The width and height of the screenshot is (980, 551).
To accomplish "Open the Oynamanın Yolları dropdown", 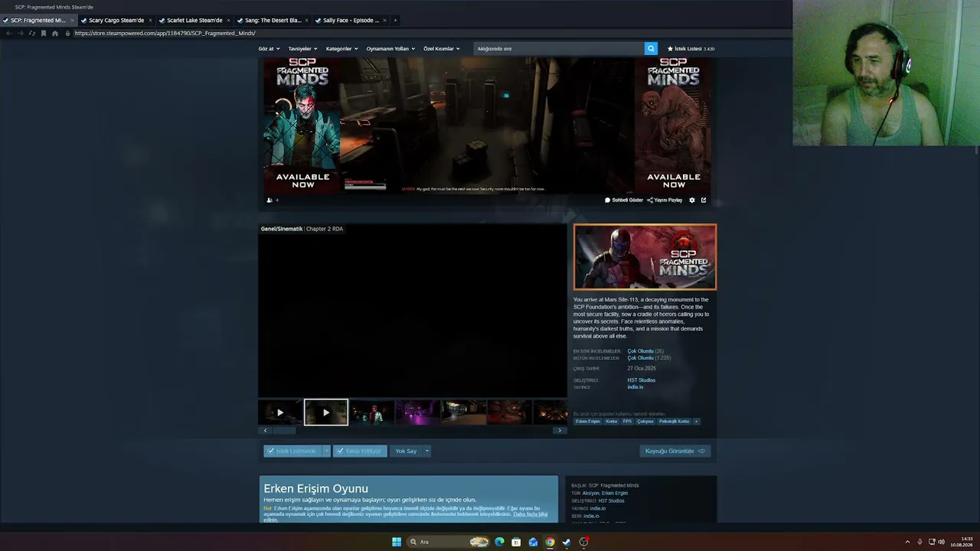I will coord(390,49).
